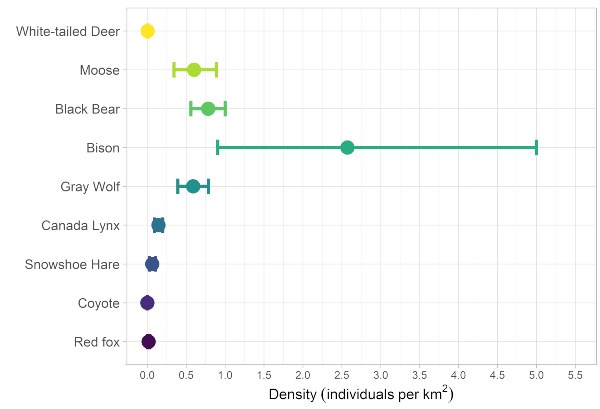Click the Gray Wolf data point
This screenshot has height=409, width=600.
point(193,186)
